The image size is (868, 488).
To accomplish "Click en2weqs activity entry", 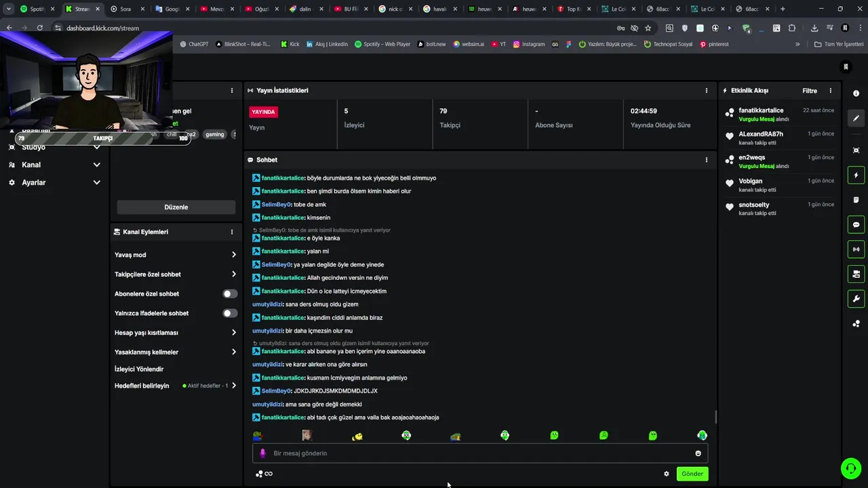I will coord(779,161).
